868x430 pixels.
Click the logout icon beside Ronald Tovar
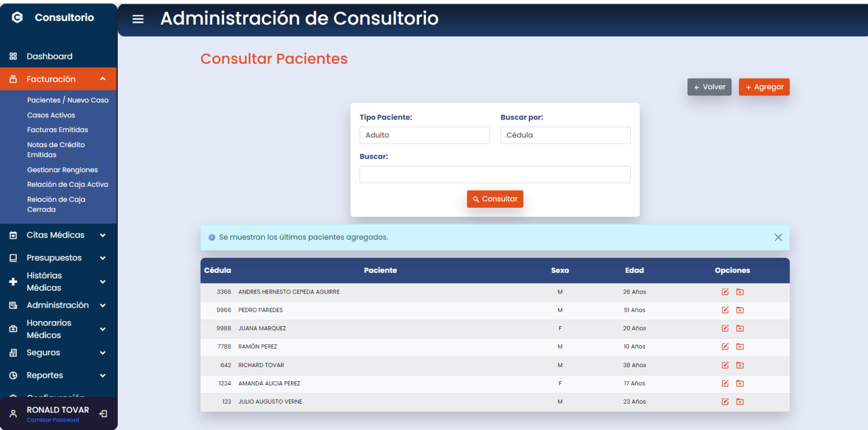tap(103, 414)
